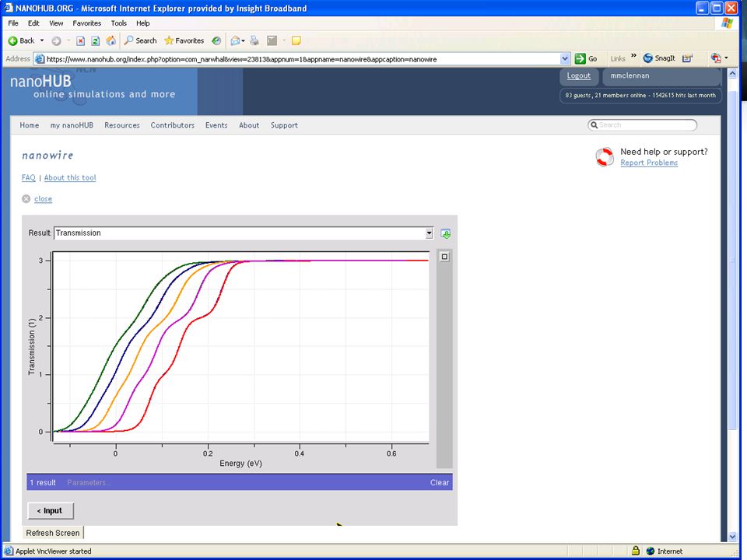Click the 'Applet VncViewer started' status text
747x560 pixels.
pyautogui.click(x=54, y=551)
